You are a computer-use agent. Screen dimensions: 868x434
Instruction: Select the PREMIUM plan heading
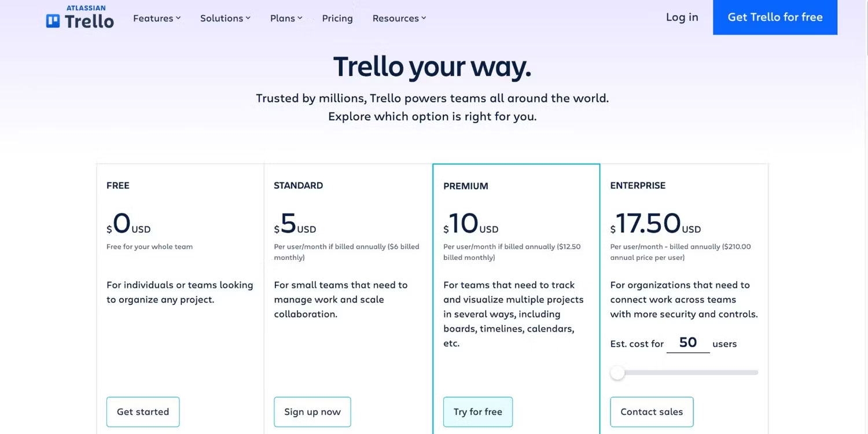[x=466, y=186]
